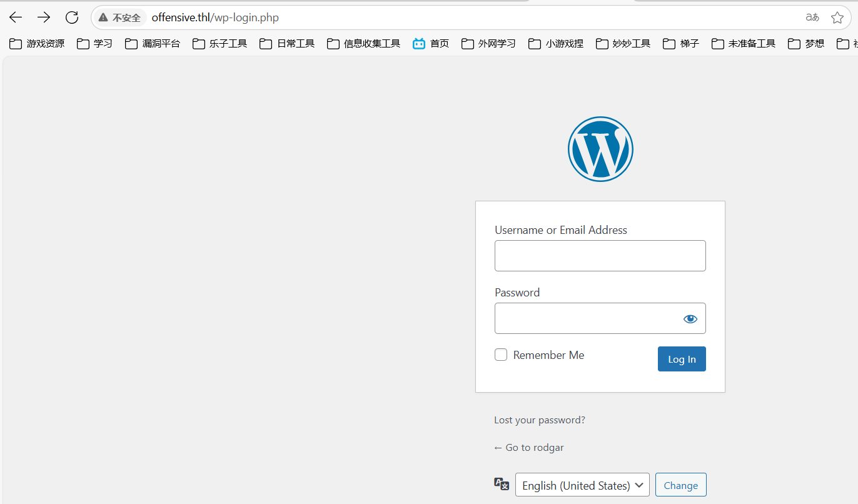Open the 信息收集工具 bookmark folder
858x504 pixels.
[364, 43]
